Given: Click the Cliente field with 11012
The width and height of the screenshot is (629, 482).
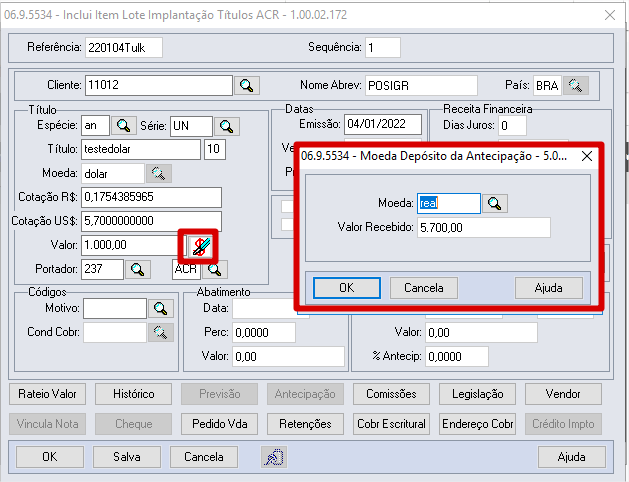Looking at the screenshot, I should coord(158,85).
